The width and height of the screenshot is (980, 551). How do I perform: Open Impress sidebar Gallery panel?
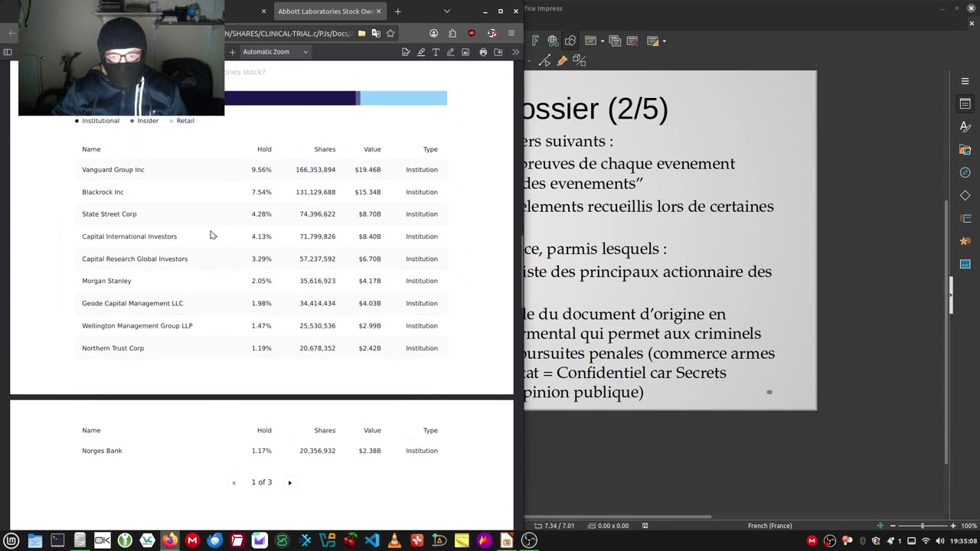click(x=965, y=150)
